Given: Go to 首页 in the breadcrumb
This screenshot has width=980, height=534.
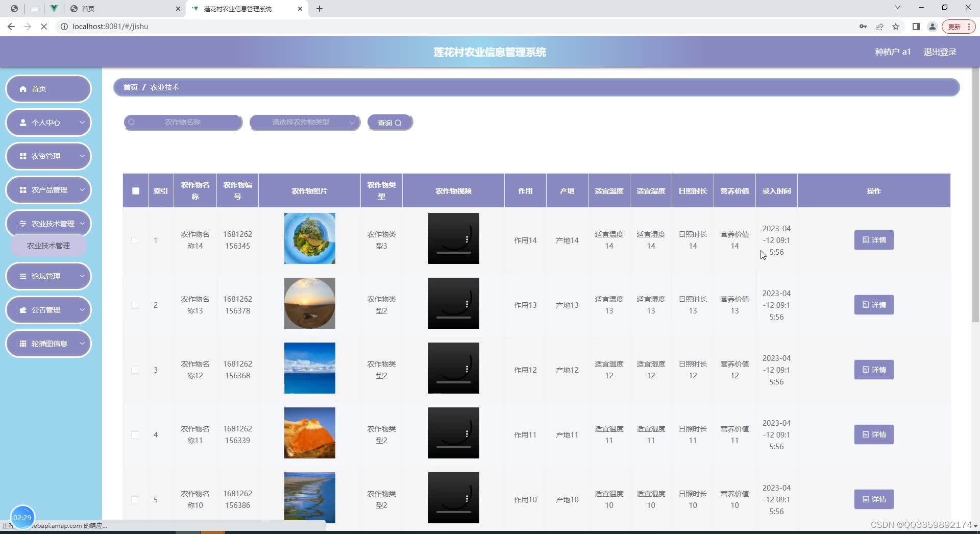Looking at the screenshot, I should [131, 87].
